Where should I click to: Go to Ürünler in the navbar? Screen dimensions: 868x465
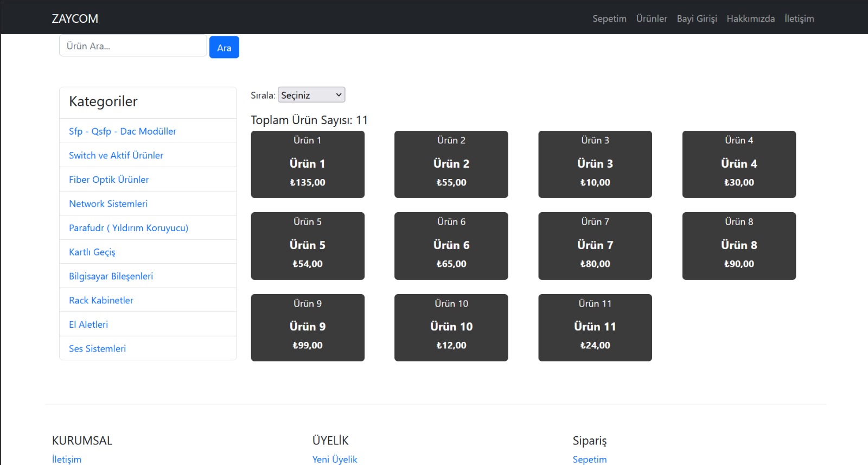(652, 18)
